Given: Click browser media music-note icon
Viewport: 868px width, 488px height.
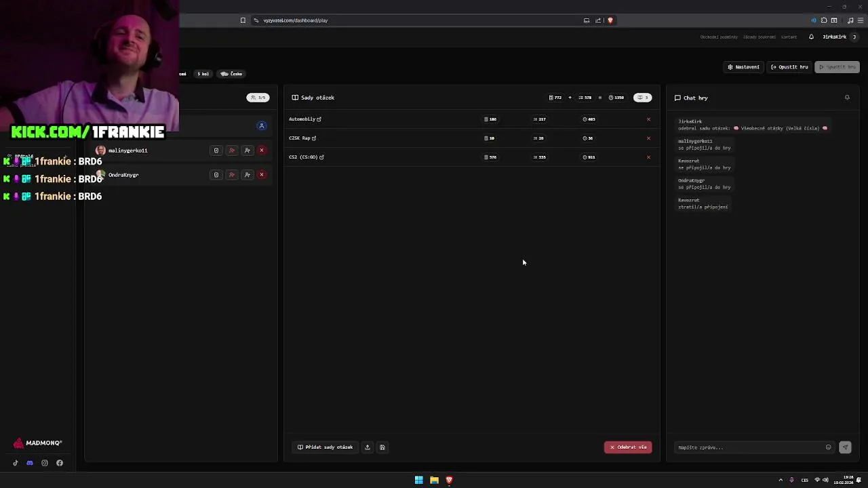Looking at the screenshot, I should (850, 20).
